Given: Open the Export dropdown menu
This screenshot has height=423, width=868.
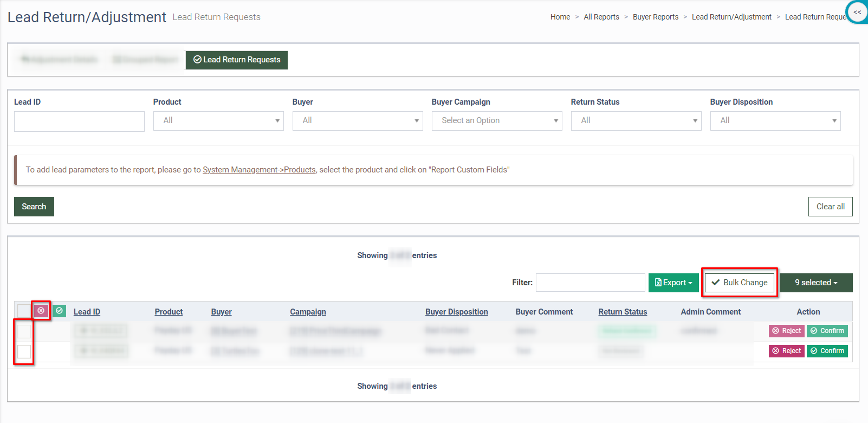Looking at the screenshot, I should click(x=673, y=283).
